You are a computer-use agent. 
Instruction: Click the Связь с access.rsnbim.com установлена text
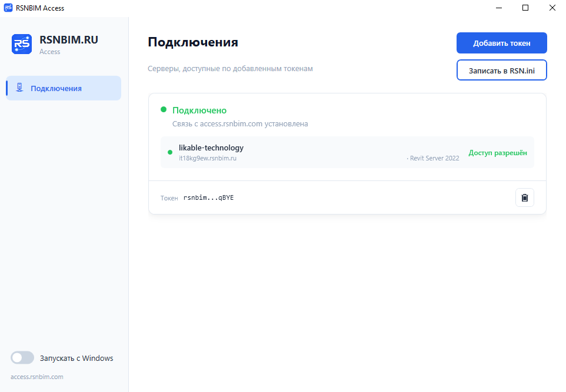[x=240, y=123]
